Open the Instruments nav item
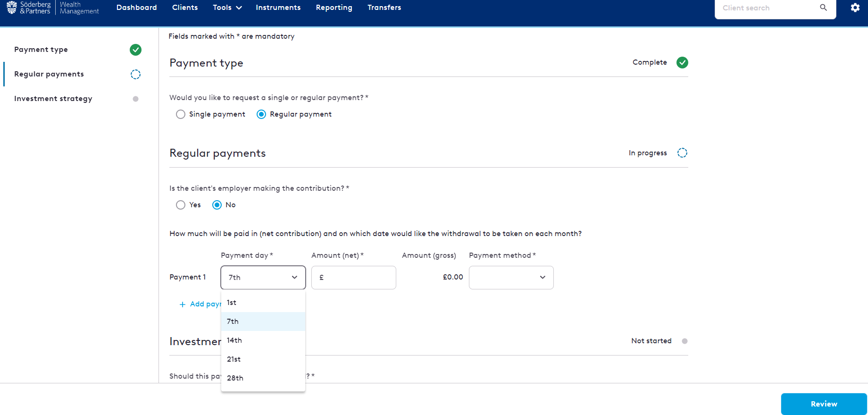868x415 pixels. [x=278, y=8]
